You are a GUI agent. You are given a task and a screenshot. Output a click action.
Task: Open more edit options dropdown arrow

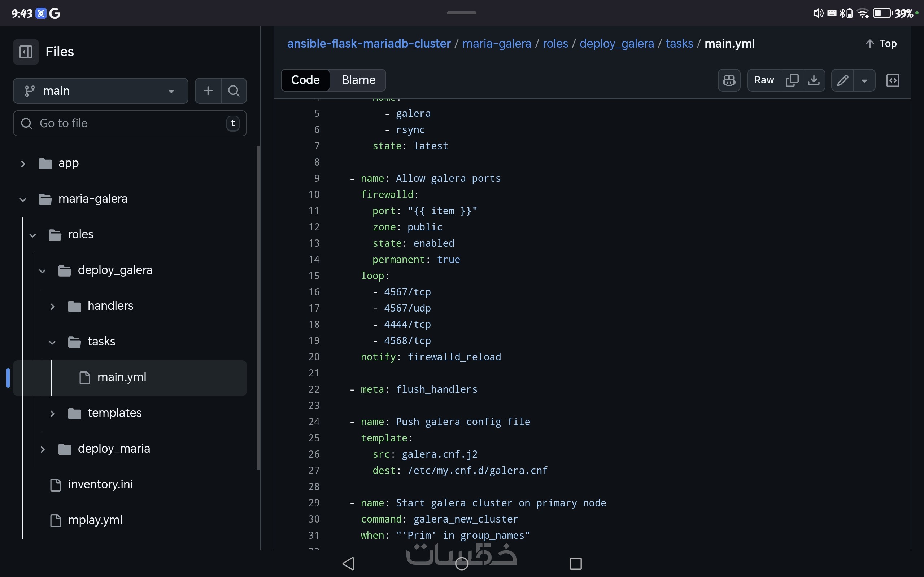864,80
